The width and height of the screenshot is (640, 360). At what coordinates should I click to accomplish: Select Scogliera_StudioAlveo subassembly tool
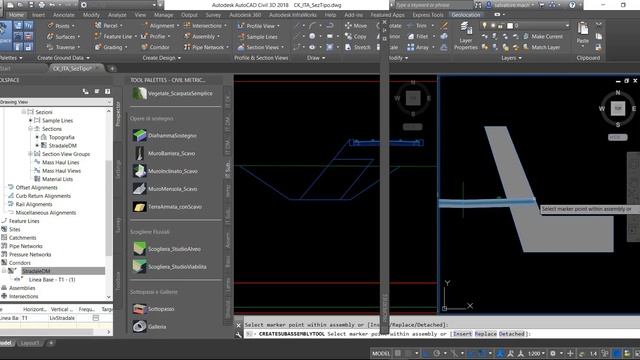pyautogui.click(x=167, y=249)
